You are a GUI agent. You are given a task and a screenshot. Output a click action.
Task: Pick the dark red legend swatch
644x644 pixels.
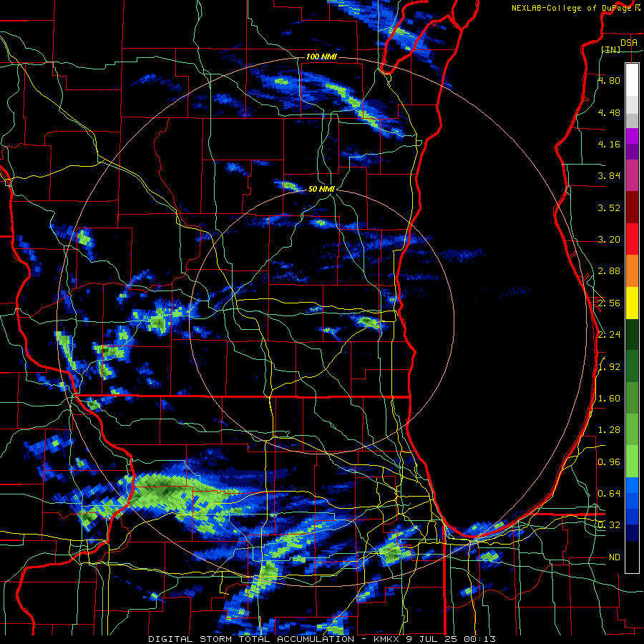[632, 208]
